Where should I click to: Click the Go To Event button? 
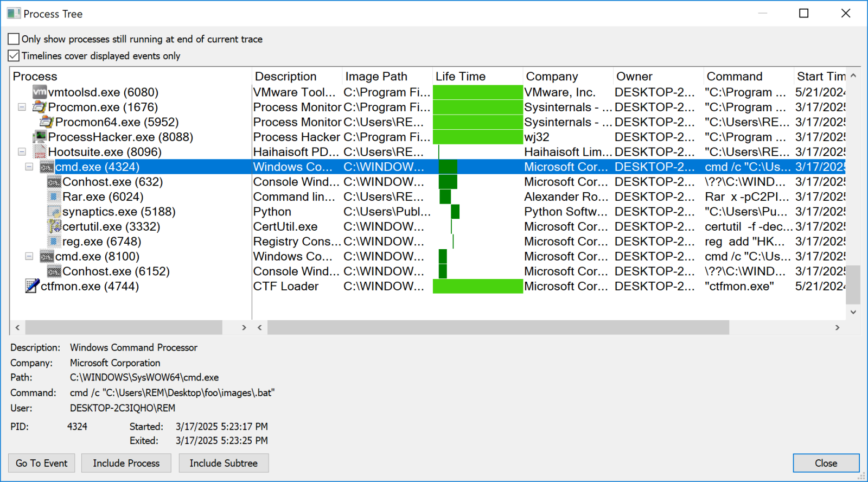point(42,463)
